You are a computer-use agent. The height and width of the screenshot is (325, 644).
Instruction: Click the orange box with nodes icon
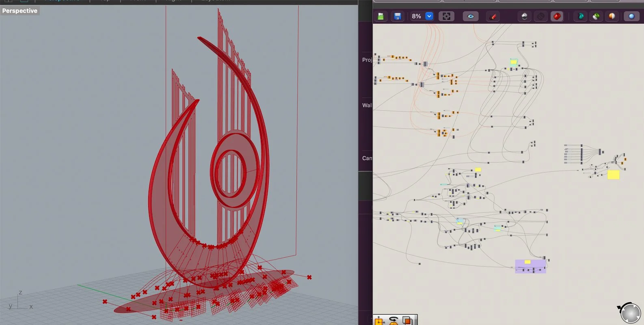(379, 321)
